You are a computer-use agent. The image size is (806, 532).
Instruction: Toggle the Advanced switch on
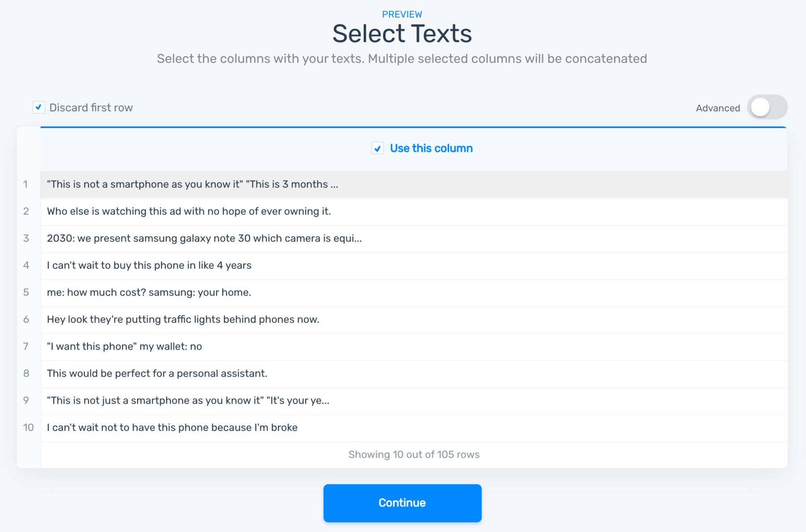[x=767, y=107]
